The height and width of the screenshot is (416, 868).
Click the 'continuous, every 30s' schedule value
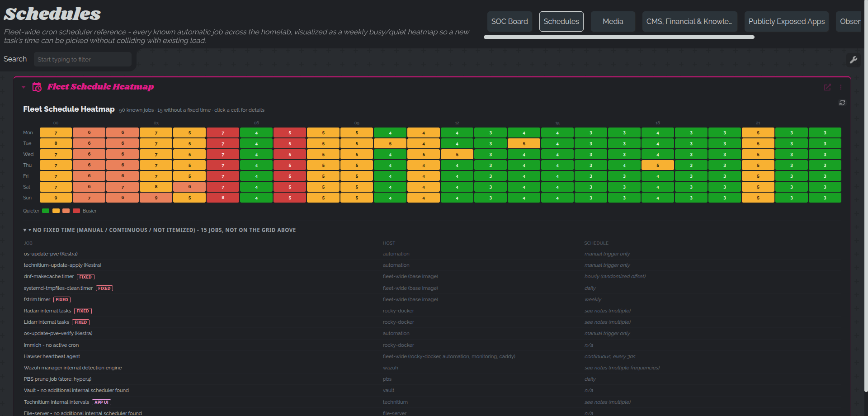(x=610, y=356)
